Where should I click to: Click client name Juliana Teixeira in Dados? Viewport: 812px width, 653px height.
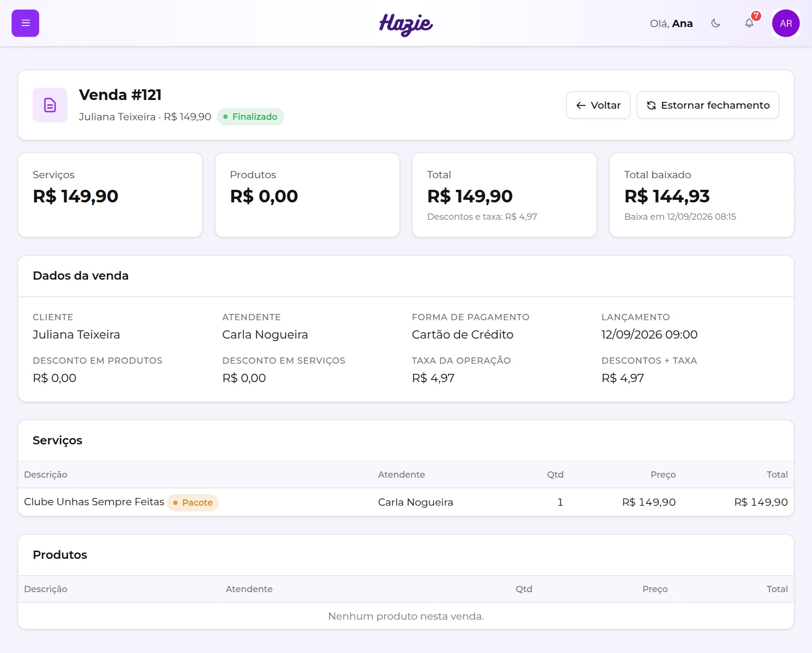[x=76, y=335]
